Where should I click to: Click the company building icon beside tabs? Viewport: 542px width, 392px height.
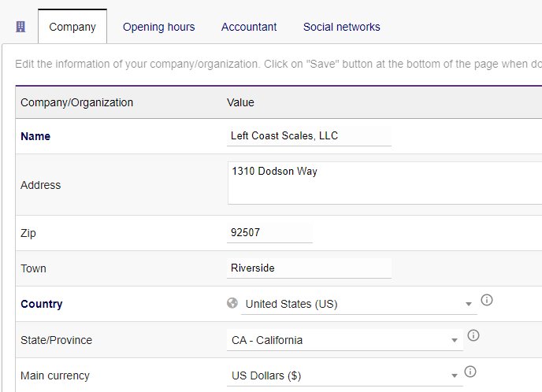tap(20, 27)
